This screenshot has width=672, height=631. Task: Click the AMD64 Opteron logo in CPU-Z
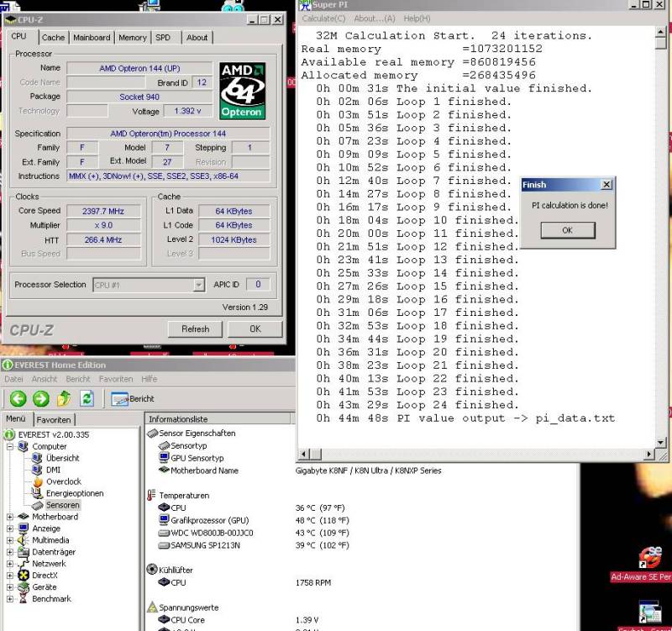(242, 92)
